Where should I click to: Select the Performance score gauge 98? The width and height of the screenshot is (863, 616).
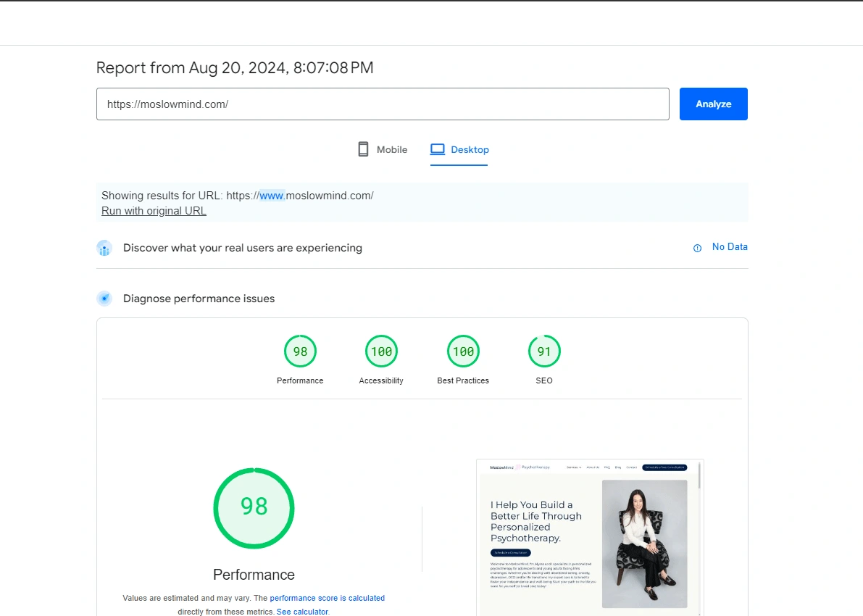point(300,351)
